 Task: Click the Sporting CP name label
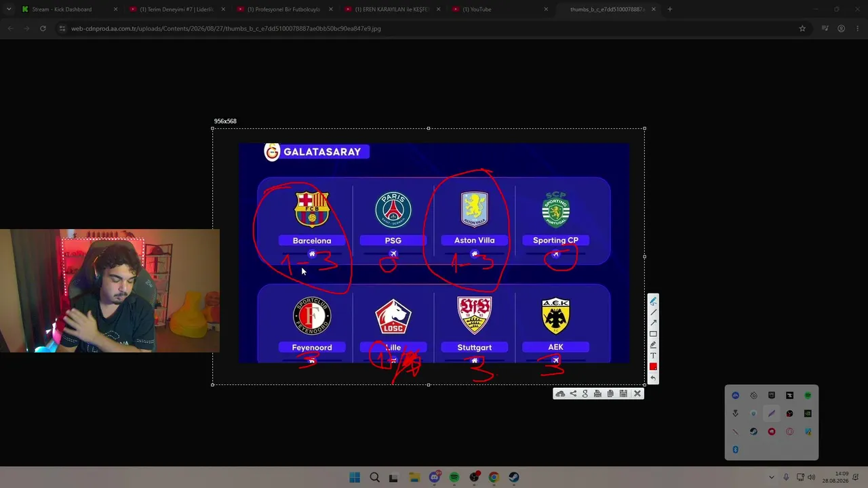point(555,240)
